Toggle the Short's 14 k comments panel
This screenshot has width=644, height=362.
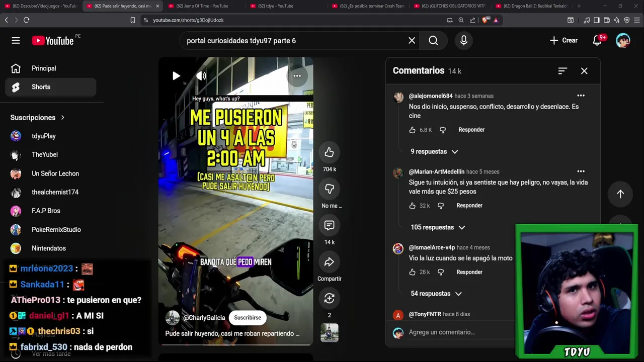329,225
